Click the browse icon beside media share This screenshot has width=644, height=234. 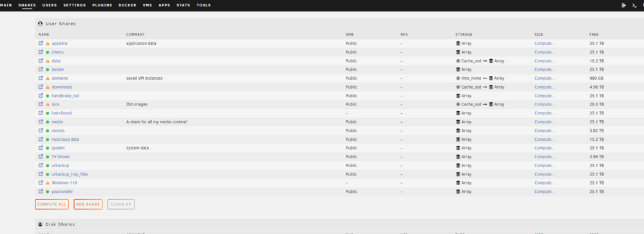point(41,122)
